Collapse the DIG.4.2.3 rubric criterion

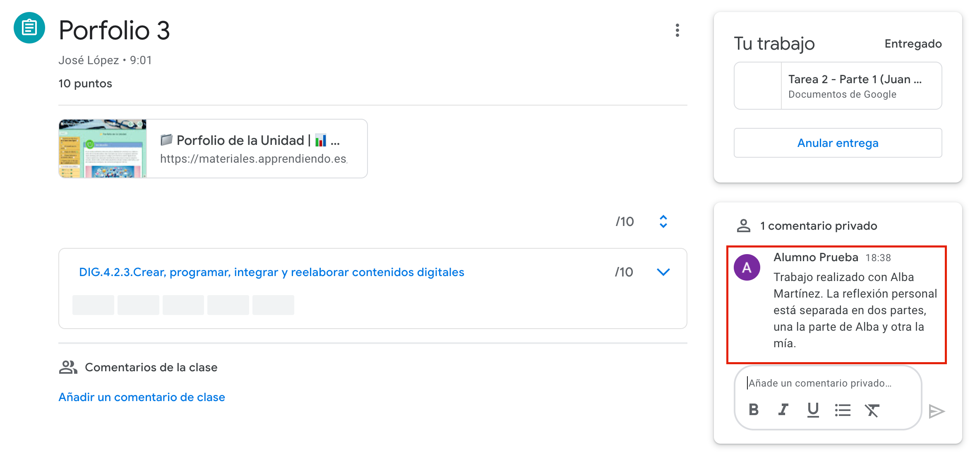click(x=663, y=272)
